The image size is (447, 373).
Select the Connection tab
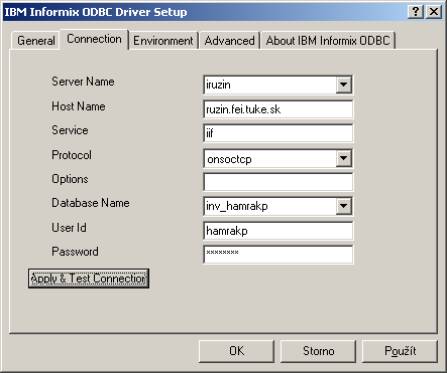94,39
